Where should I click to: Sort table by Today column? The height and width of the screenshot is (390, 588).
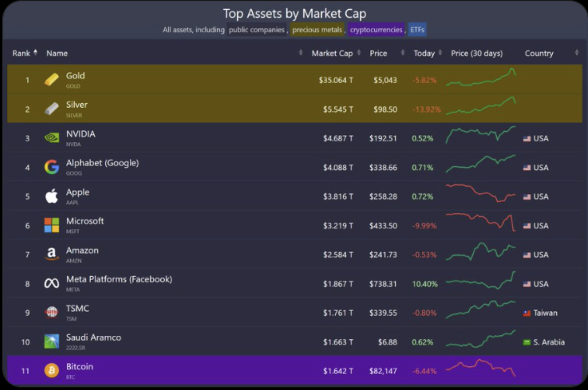(x=427, y=53)
